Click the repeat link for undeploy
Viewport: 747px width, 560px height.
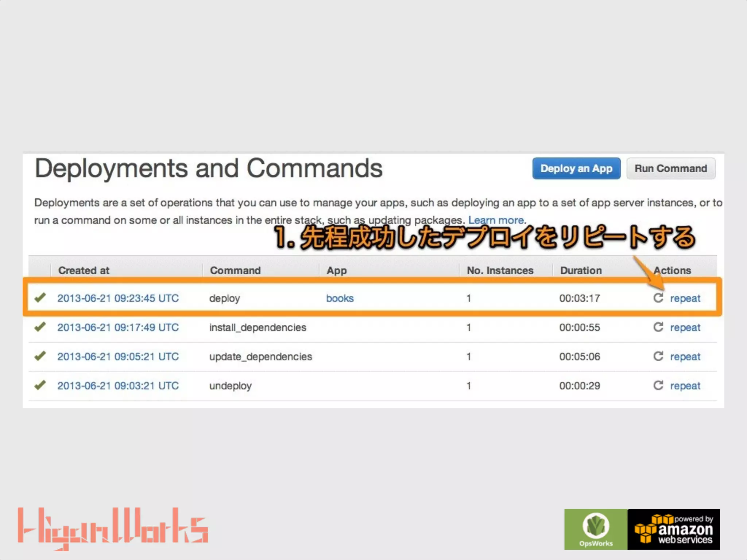tap(685, 386)
